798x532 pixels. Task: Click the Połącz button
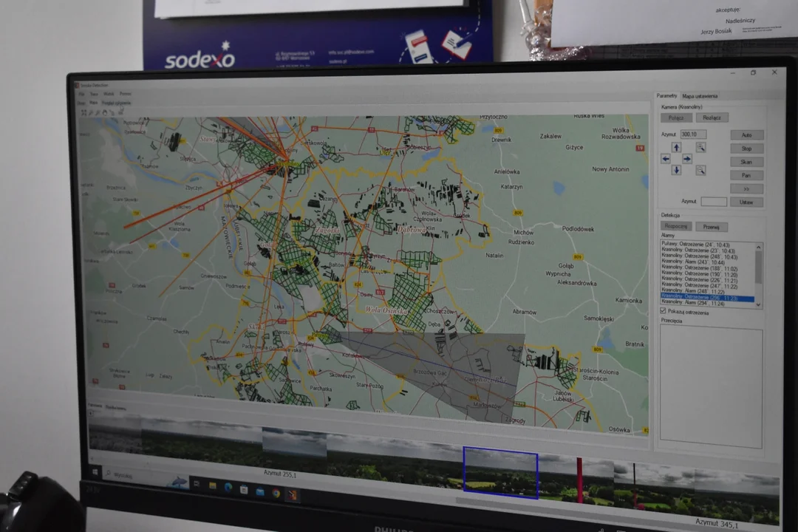pyautogui.click(x=676, y=117)
